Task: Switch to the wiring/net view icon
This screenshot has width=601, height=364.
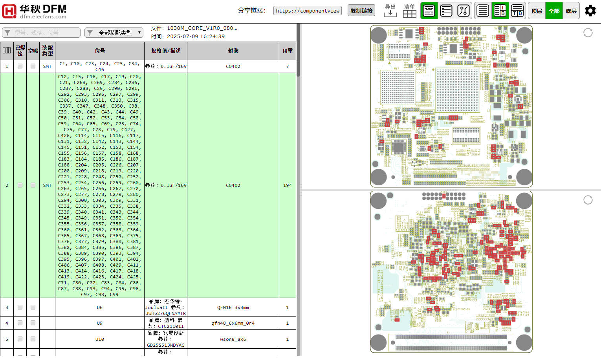Action: tap(464, 11)
